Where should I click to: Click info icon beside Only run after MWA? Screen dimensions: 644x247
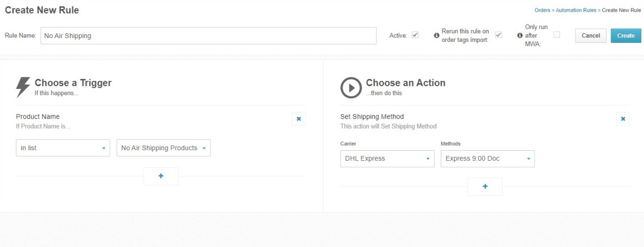(520, 35)
